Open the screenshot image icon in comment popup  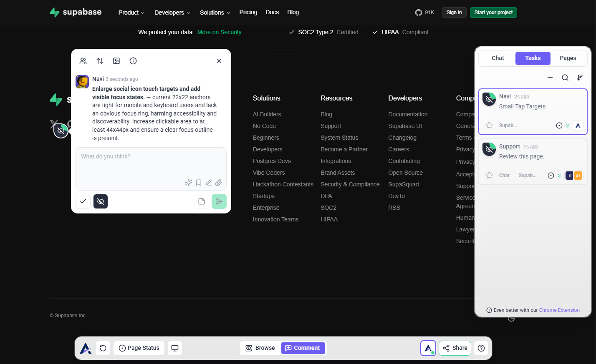(x=116, y=61)
